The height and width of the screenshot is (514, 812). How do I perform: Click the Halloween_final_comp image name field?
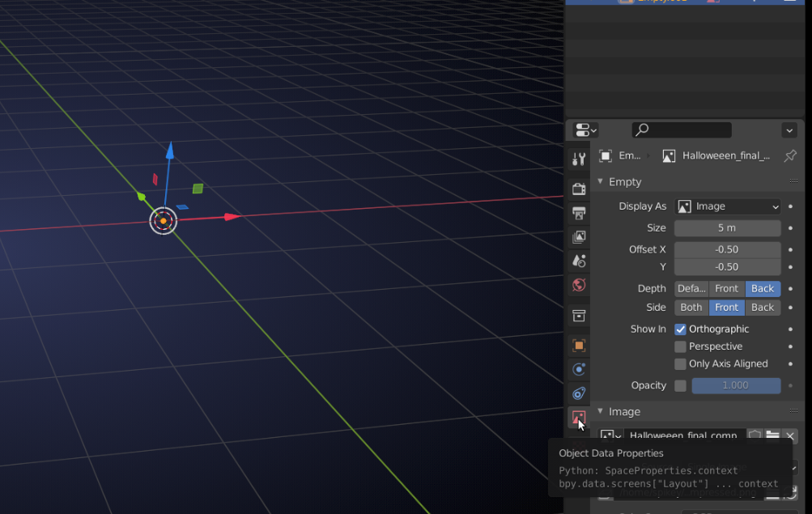pyautogui.click(x=684, y=435)
